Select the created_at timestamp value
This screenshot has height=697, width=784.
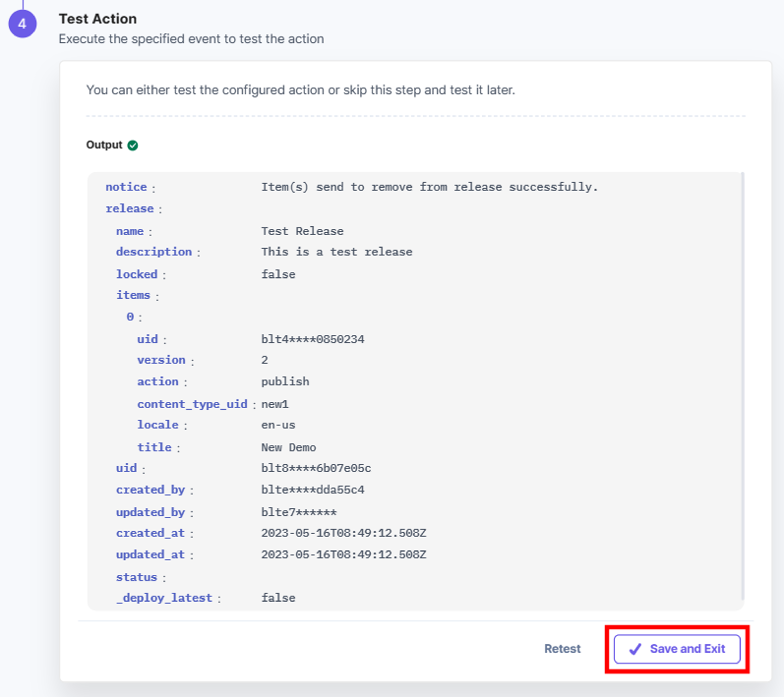pos(344,533)
